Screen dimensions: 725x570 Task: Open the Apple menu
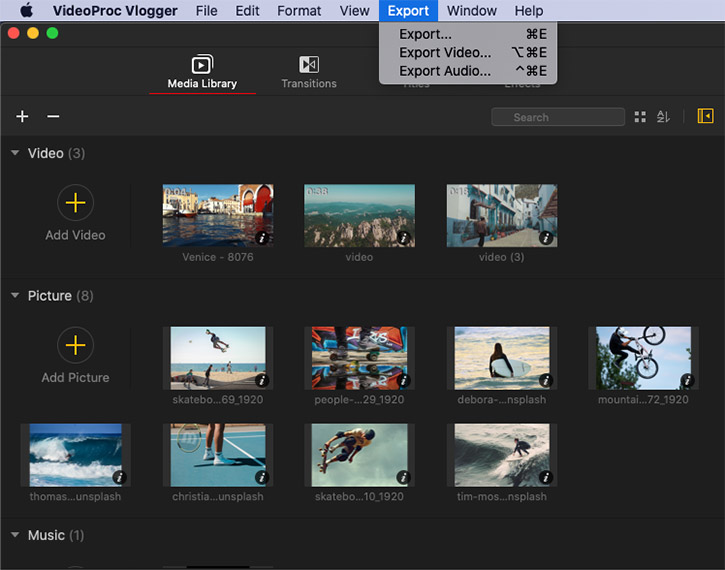pos(26,11)
